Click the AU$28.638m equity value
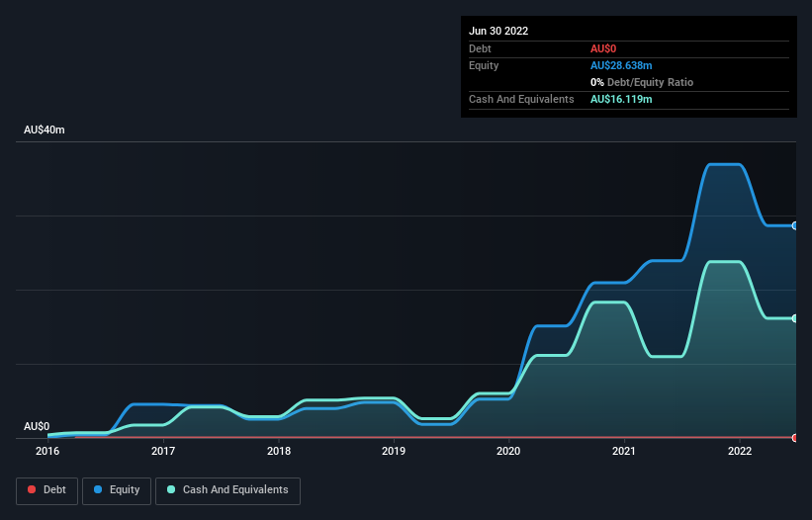812x520 pixels. coord(621,65)
